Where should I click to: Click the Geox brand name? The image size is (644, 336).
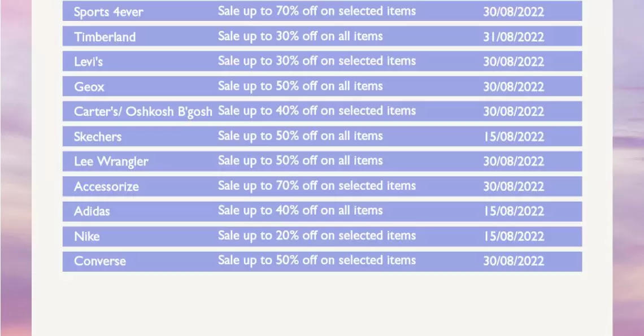pos(89,86)
